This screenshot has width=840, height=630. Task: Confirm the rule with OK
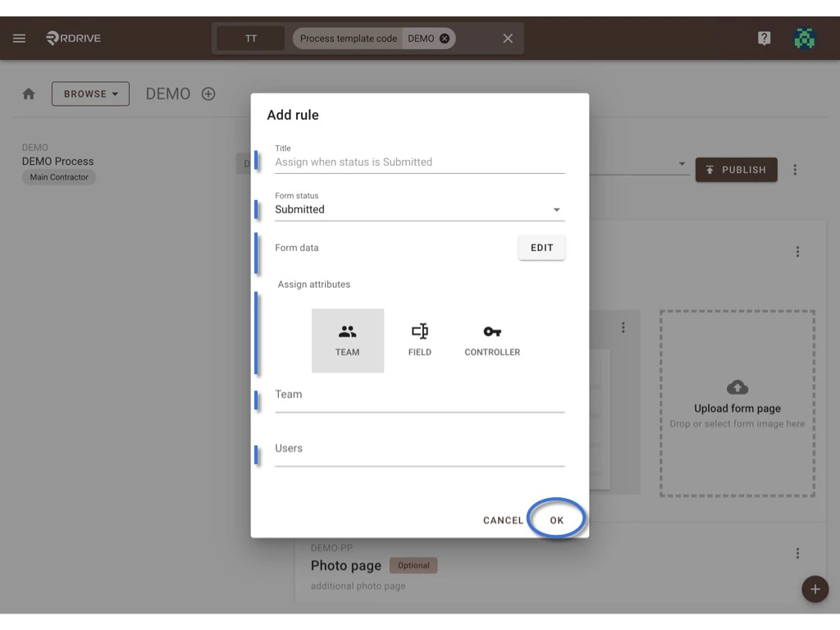coord(556,519)
